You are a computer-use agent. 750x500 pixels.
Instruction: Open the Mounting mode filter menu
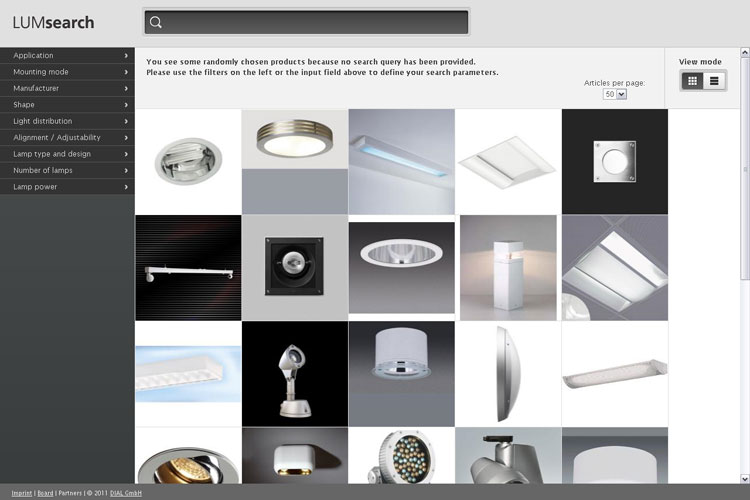(x=67, y=72)
